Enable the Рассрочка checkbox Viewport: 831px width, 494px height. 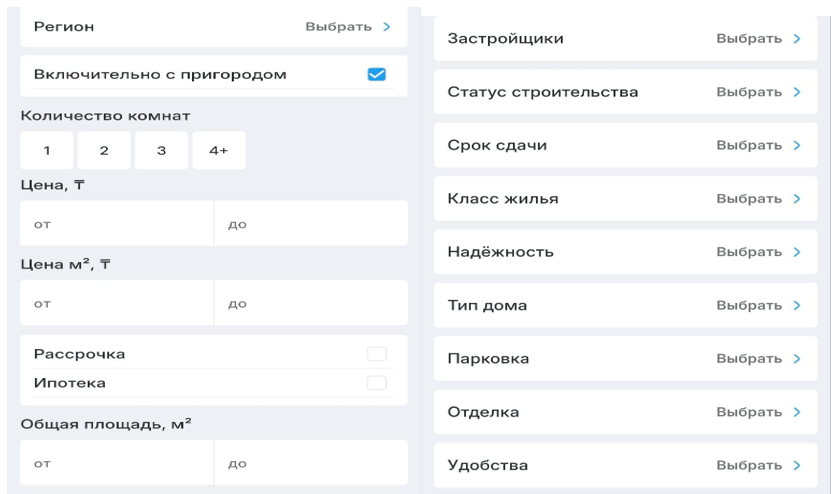tap(376, 354)
